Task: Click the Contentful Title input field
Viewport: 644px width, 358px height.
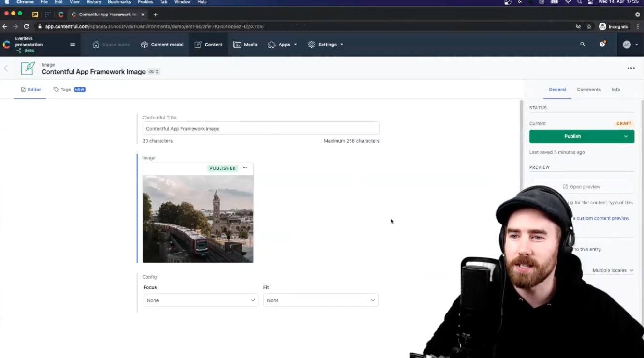Action: 261,129
